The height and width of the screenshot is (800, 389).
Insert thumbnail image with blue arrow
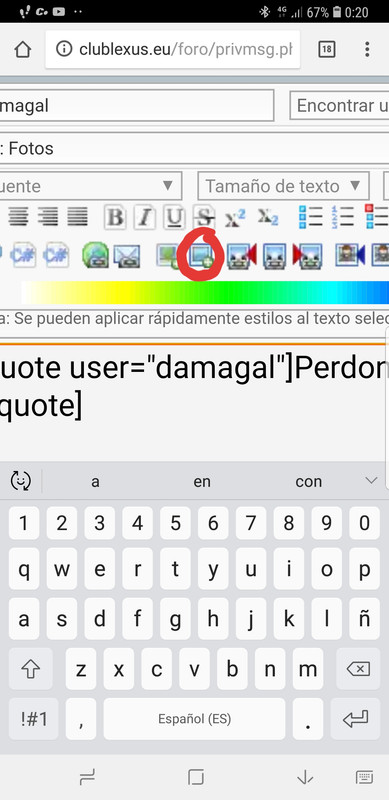click(x=350, y=255)
